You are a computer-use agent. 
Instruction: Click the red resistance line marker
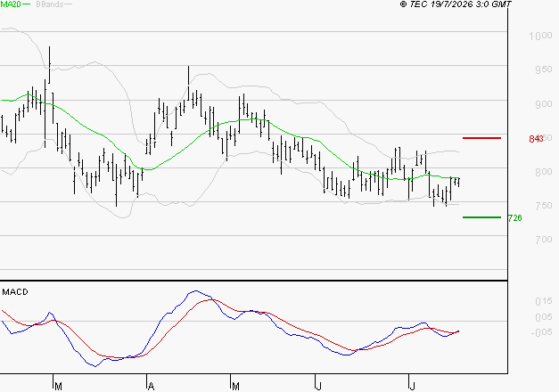point(481,138)
